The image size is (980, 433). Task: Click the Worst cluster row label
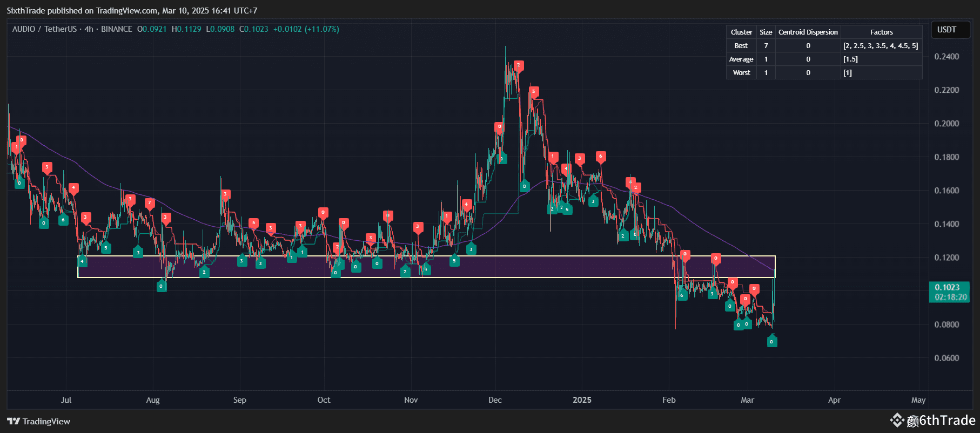tap(741, 73)
